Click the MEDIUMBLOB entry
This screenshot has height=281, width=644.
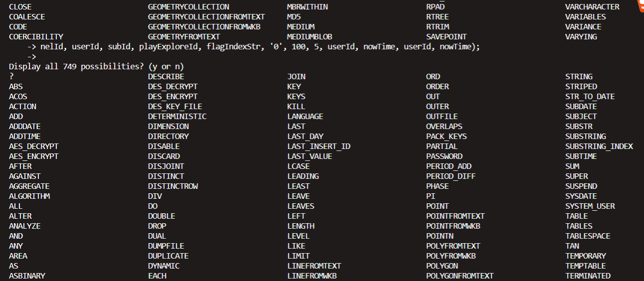click(x=310, y=37)
